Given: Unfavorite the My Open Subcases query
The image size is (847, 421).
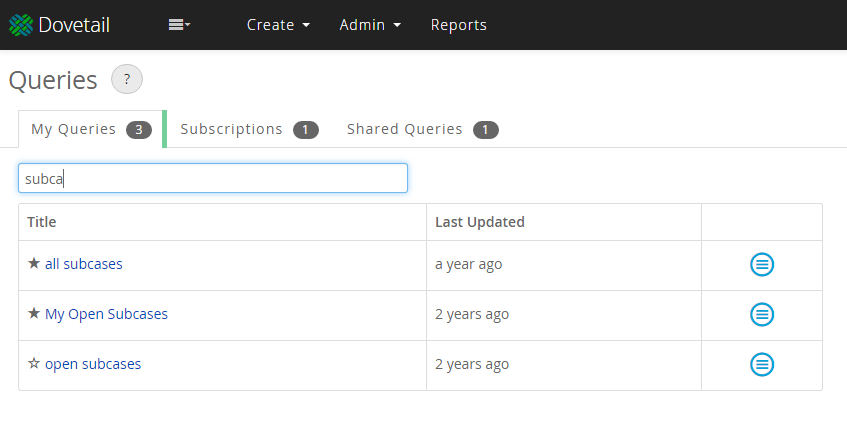Looking at the screenshot, I should coord(34,314).
